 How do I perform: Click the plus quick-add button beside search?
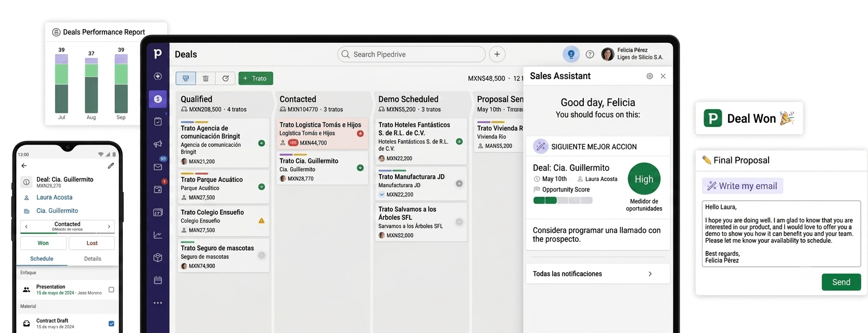click(x=497, y=54)
